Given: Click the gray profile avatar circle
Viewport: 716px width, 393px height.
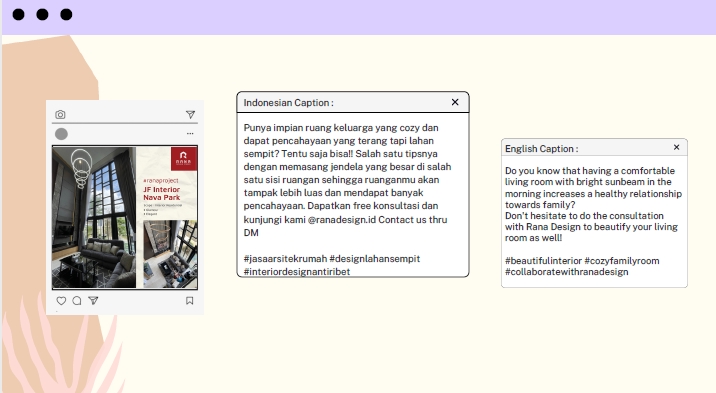Looking at the screenshot, I should click(x=61, y=134).
